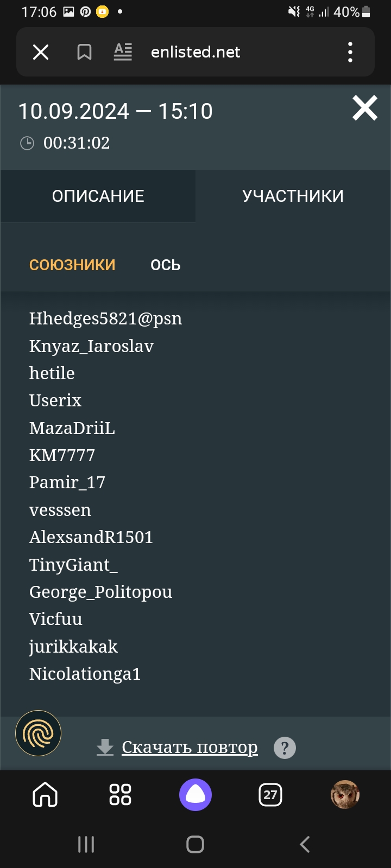Open the 27 tabs switcher
Image resolution: width=391 pixels, height=868 pixels.
point(270,795)
